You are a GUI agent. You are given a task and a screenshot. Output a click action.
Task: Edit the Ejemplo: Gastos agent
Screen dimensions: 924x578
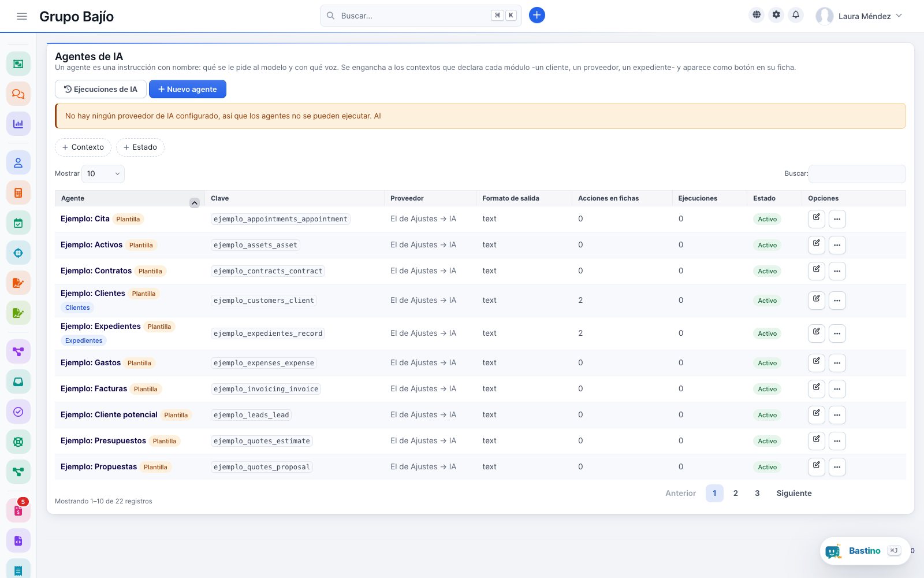click(816, 363)
